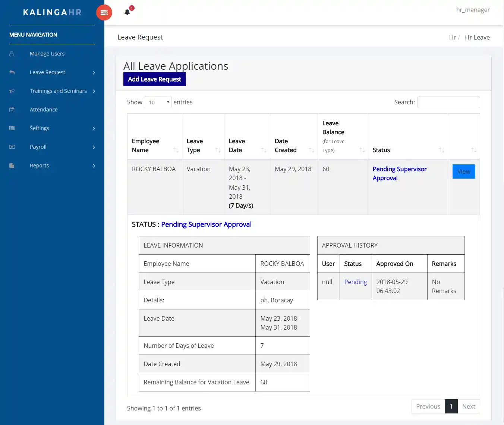Open the notifications bell icon
The height and width of the screenshot is (425, 504).
[127, 12]
